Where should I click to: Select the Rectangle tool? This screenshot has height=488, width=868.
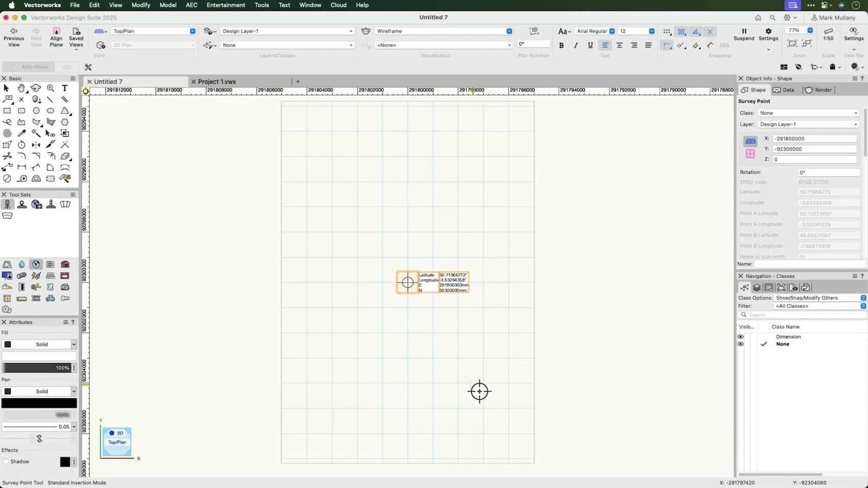(7, 111)
